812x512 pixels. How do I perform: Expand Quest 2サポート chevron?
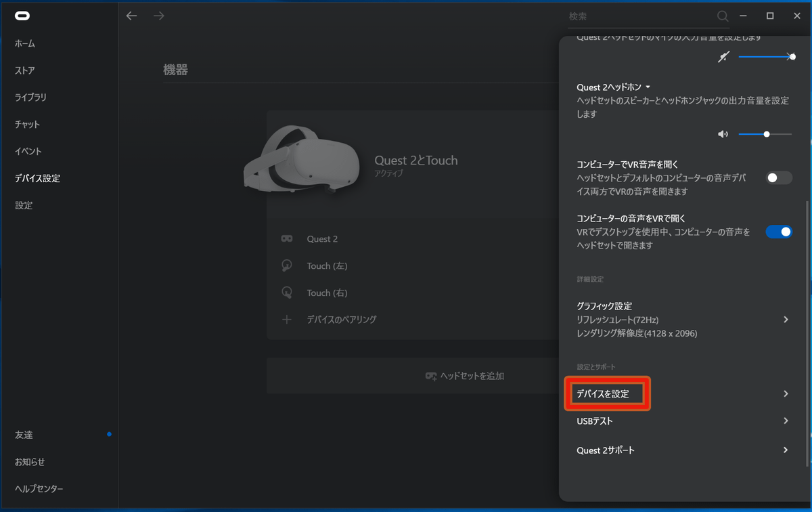point(786,450)
